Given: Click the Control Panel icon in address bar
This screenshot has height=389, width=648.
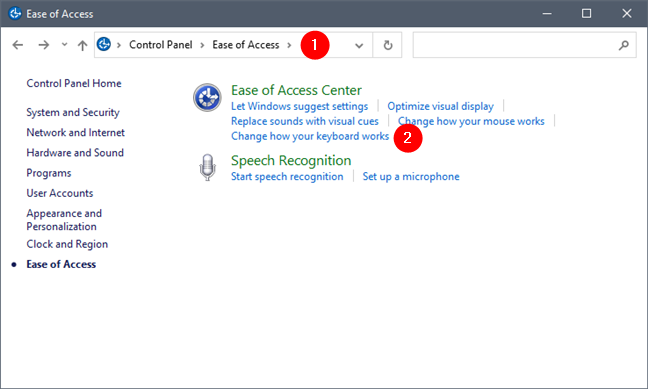Looking at the screenshot, I should point(104,44).
